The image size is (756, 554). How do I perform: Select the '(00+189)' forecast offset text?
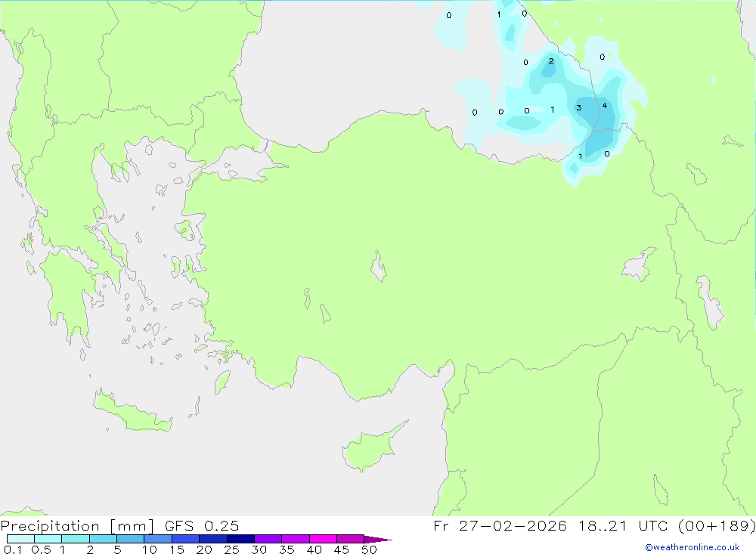pyautogui.click(x=717, y=526)
